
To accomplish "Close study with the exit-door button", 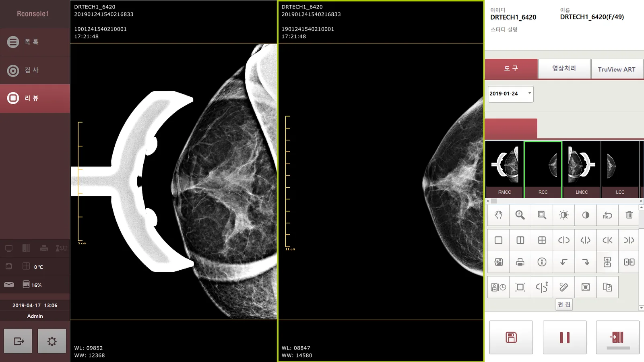I will point(618,337).
